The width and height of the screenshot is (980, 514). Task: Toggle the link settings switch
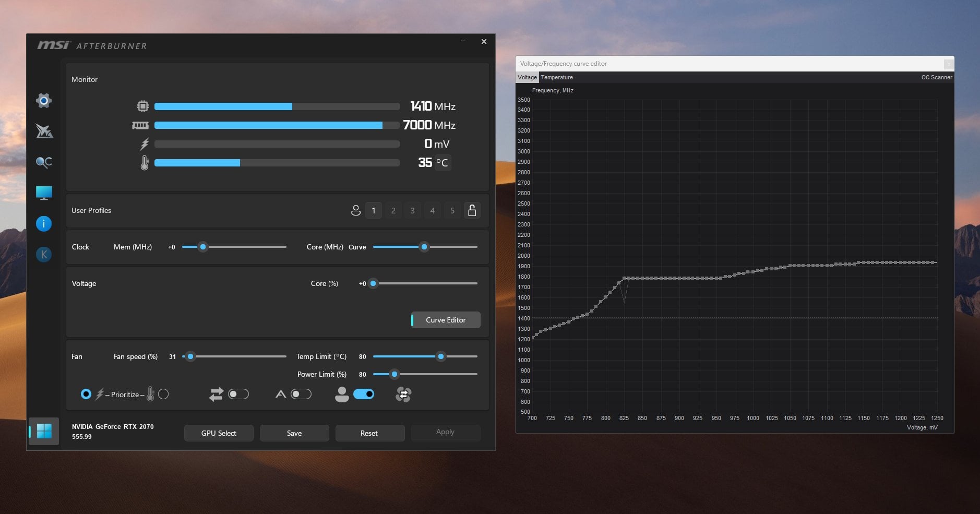pyautogui.click(x=238, y=394)
